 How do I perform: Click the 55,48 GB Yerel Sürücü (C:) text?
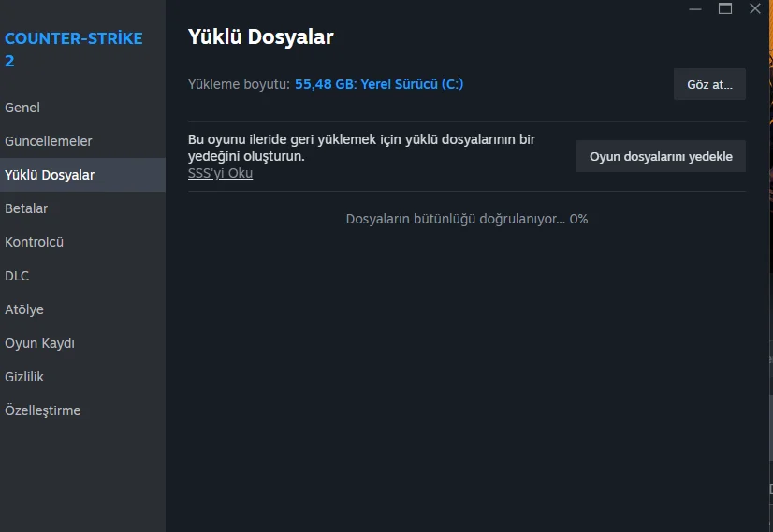379,84
